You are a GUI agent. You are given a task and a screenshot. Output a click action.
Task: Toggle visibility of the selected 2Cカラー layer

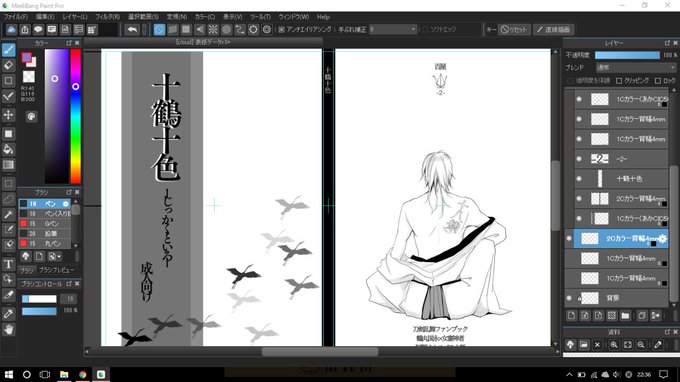pyautogui.click(x=569, y=238)
